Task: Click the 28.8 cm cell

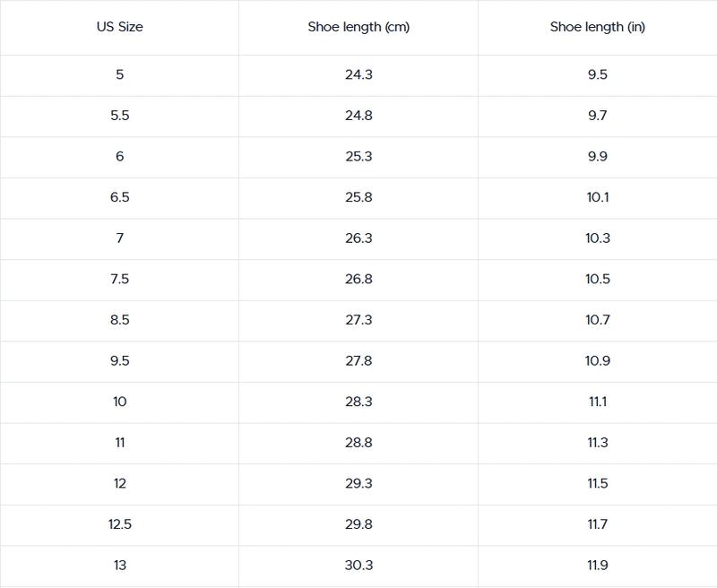Action: [x=358, y=443]
